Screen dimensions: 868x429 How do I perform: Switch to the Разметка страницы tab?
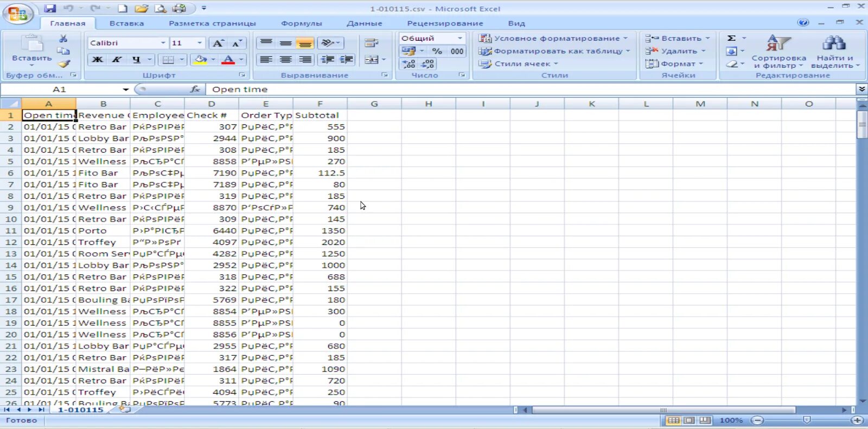pos(212,23)
